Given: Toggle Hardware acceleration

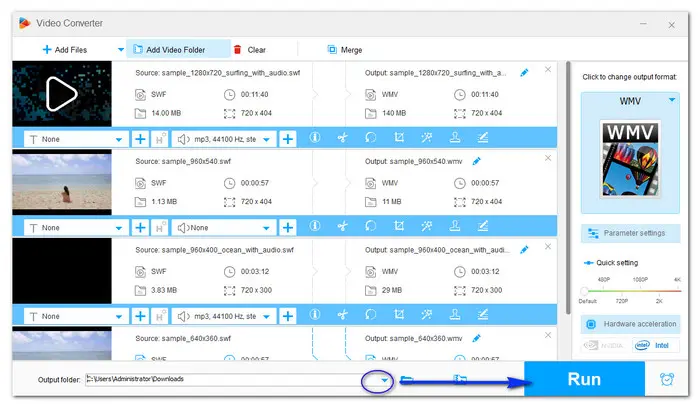Looking at the screenshot, I should [630, 324].
